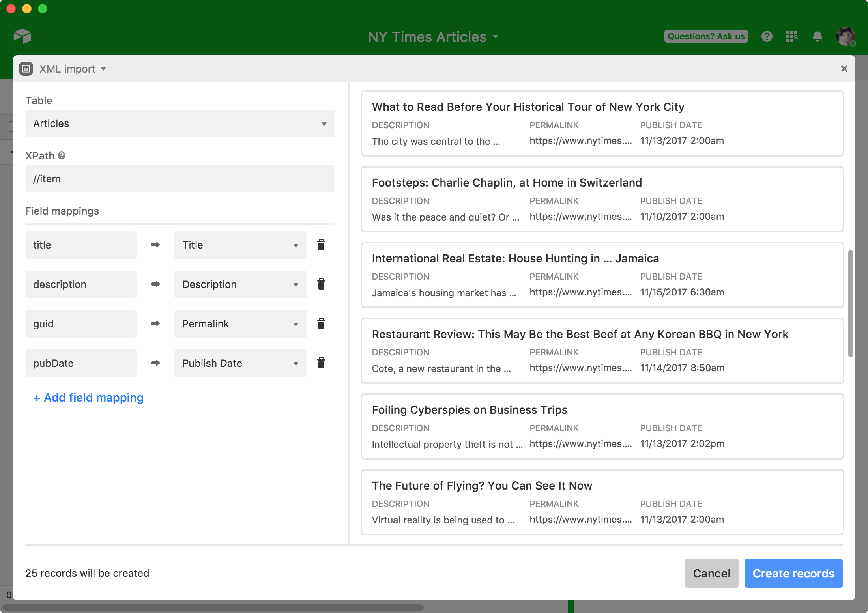
Task: Click the XML import block icon
Action: (26, 69)
